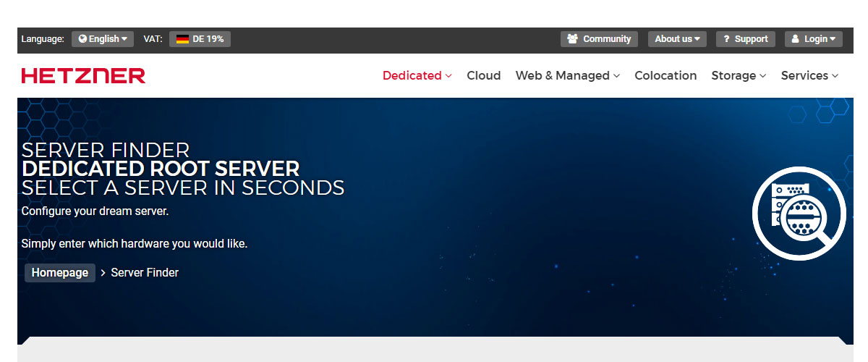Click the 'VAT:' label
868x362 pixels.
pos(153,39)
